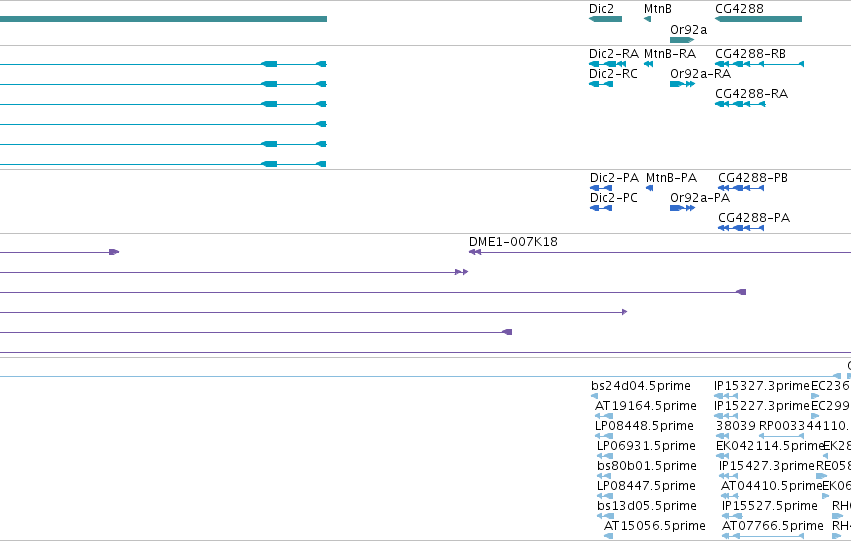Open the AT04410.5prime EST label

pyautogui.click(x=771, y=486)
